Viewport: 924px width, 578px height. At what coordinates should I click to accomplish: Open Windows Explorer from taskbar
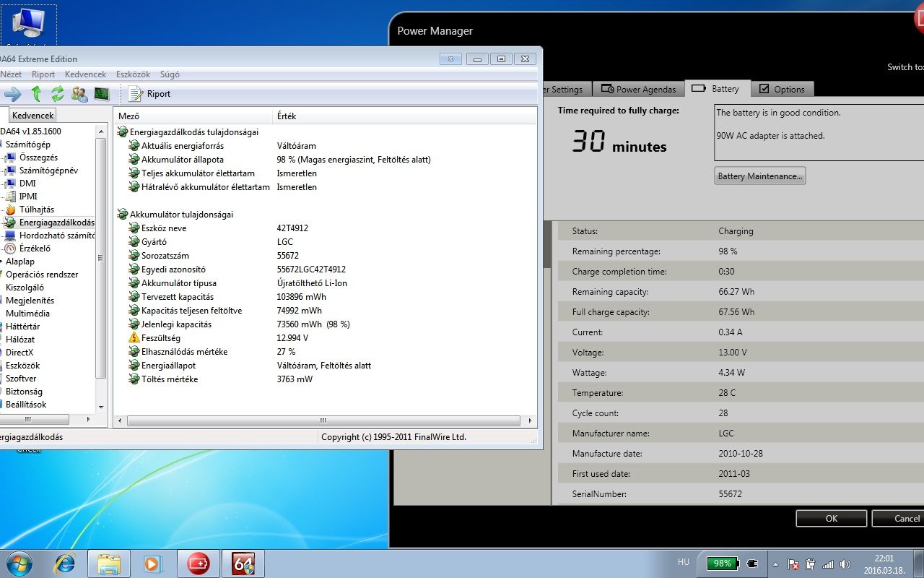(x=109, y=564)
